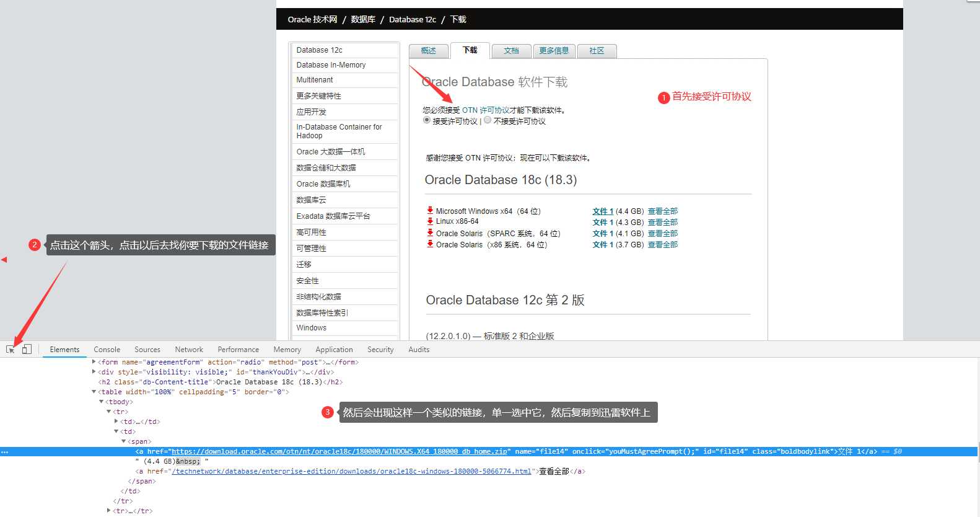Open 数据仓储和大数据 sidebar item
This screenshot has height=517, width=980.
[x=345, y=168]
